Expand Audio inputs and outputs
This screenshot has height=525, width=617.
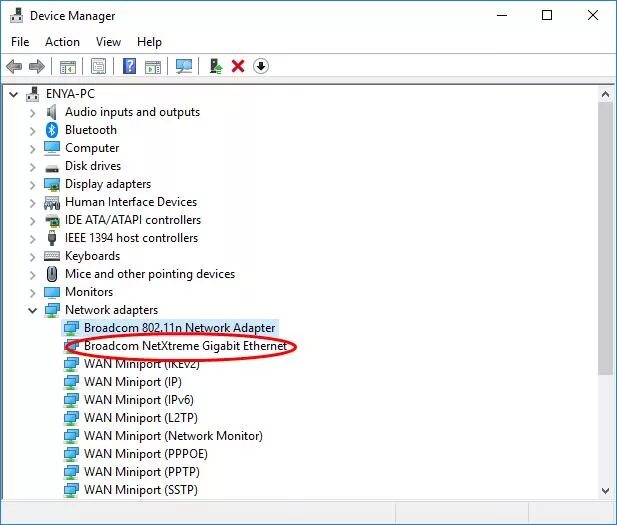[x=33, y=113]
